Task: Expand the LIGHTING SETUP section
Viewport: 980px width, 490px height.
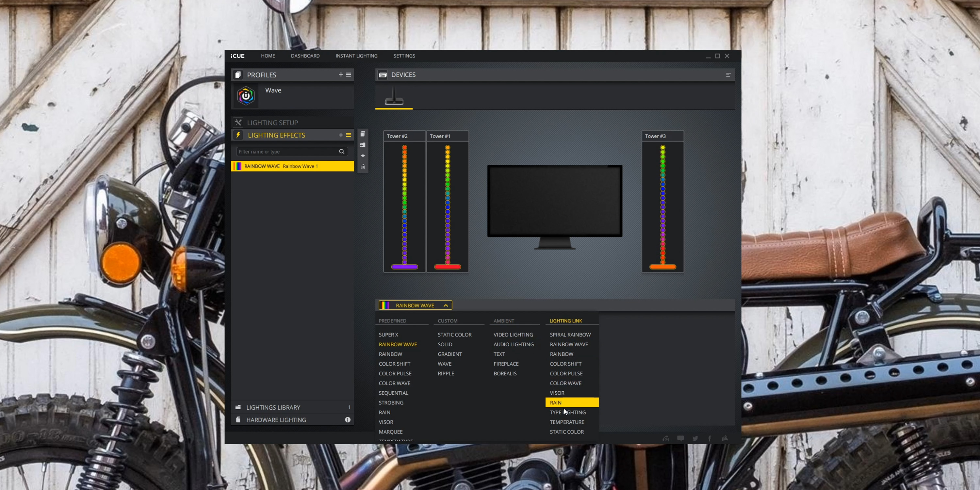Action: point(272,122)
